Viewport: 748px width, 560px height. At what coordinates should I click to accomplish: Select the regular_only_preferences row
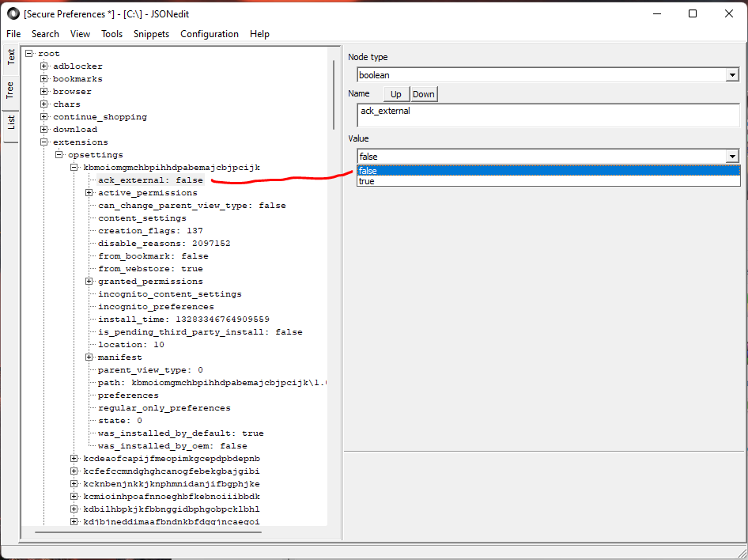pyautogui.click(x=164, y=408)
